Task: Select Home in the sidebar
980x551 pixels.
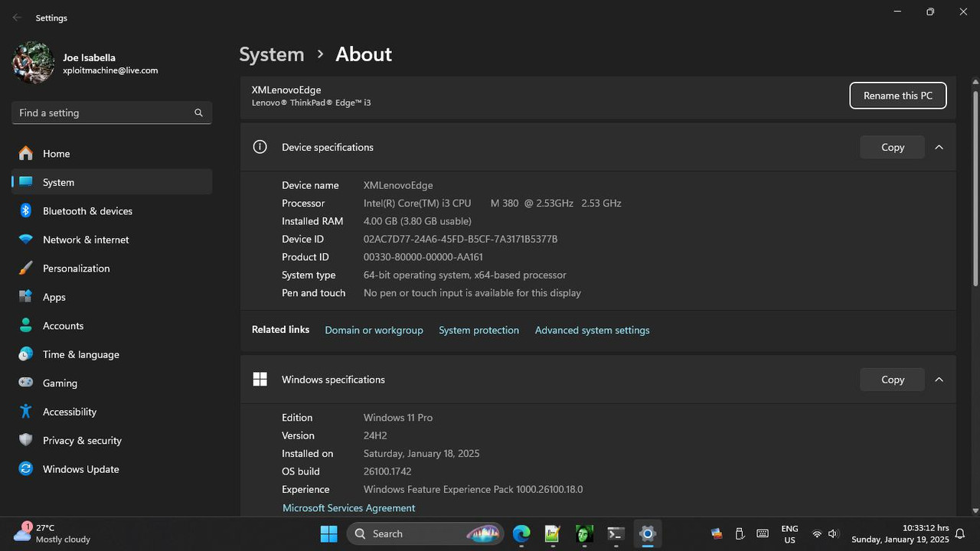Action: point(56,153)
